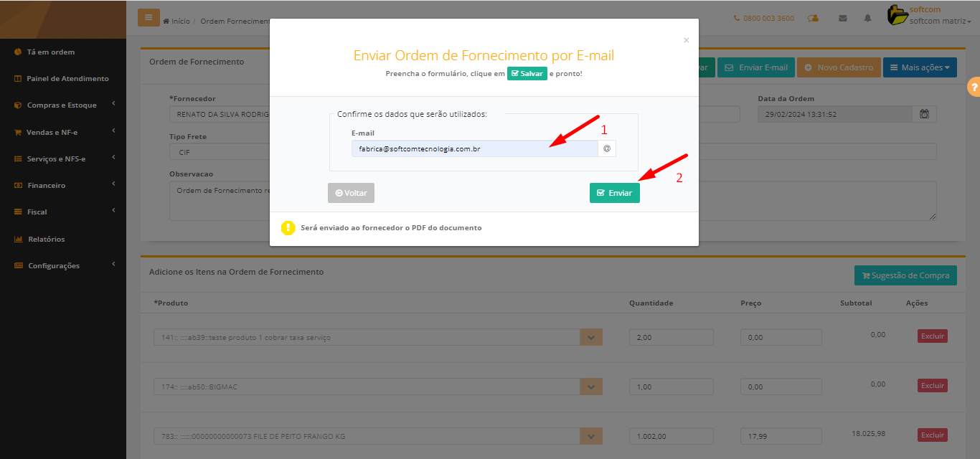Click the orange help question mark icon
This screenshot has width=980, height=459.
point(974,87)
